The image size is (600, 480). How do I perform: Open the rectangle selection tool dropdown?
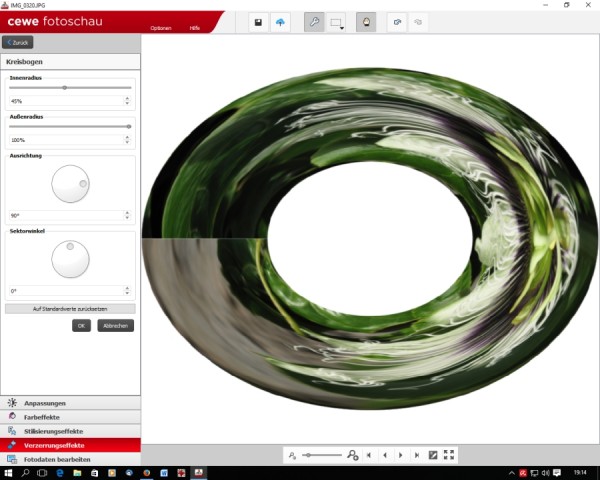pyautogui.click(x=337, y=23)
